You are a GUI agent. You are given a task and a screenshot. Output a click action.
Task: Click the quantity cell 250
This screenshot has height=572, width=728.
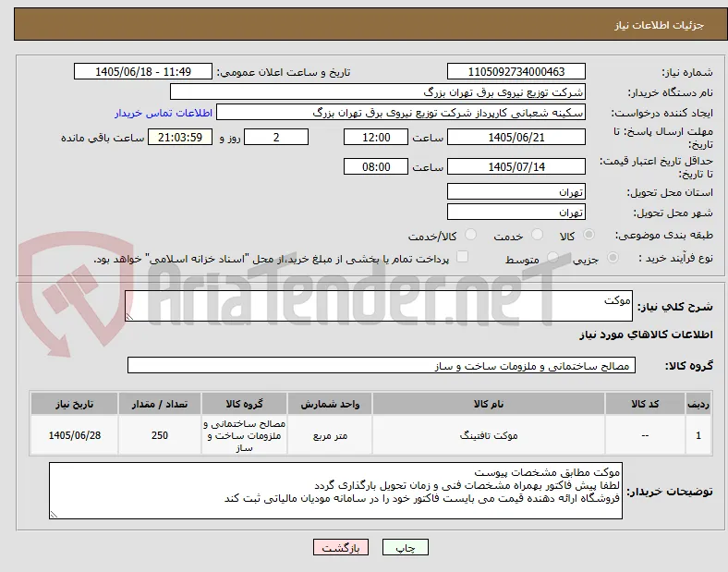[x=160, y=435]
